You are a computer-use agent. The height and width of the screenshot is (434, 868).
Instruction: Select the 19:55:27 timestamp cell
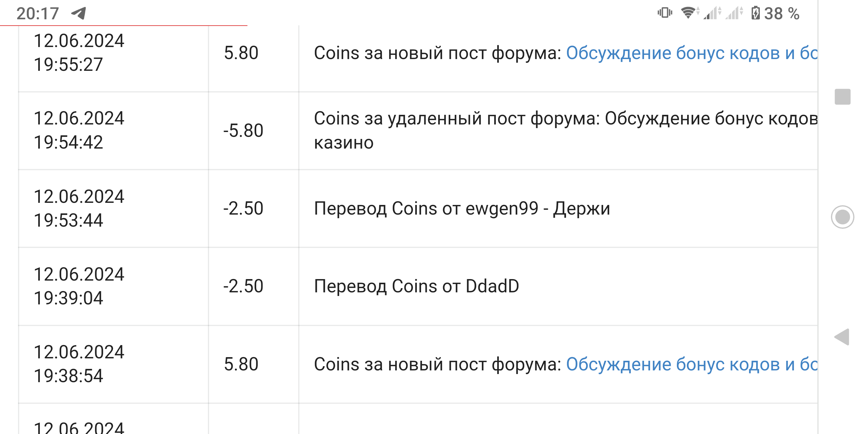(79, 52)
